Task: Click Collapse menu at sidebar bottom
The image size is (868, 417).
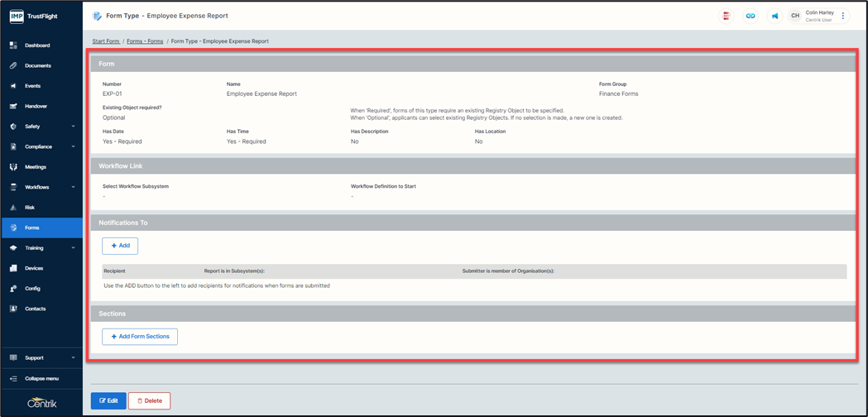Action: [41, 378]
